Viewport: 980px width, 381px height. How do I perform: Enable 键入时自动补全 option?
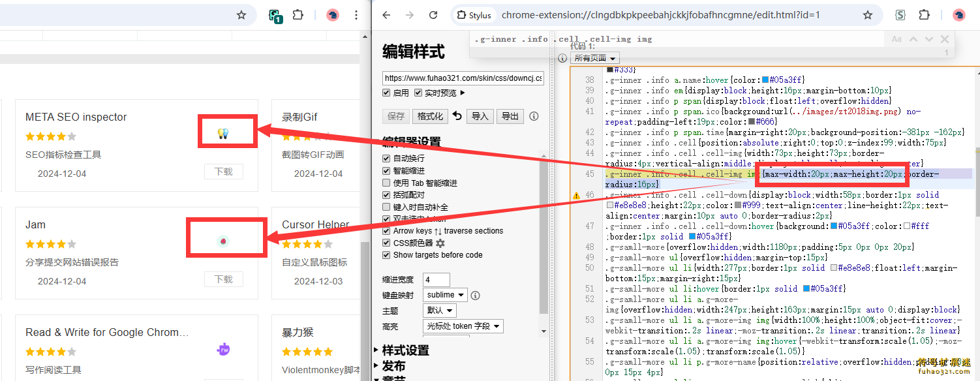pyautogui.click(x=386, y=207)
